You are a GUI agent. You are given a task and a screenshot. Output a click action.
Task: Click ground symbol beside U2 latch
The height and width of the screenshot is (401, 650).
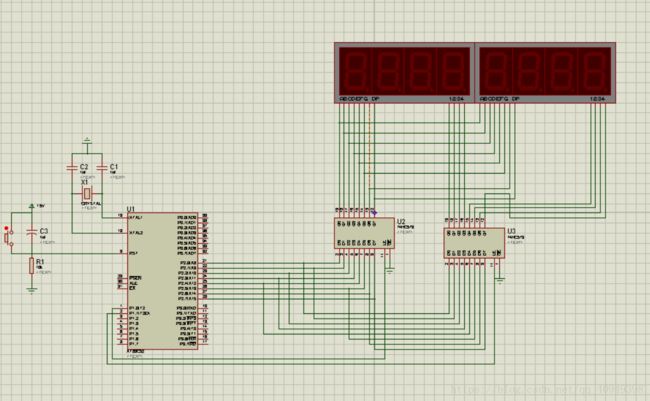pyautogui.click(x=390, y=271)
